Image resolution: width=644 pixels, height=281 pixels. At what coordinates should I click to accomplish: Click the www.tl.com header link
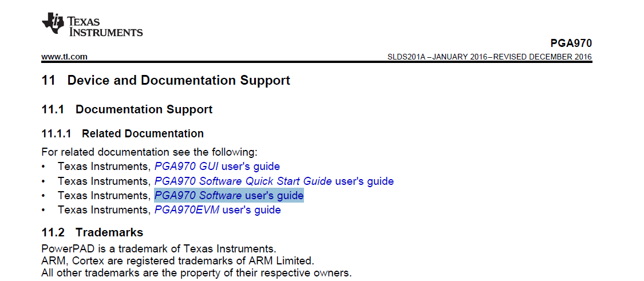[65, 57]
